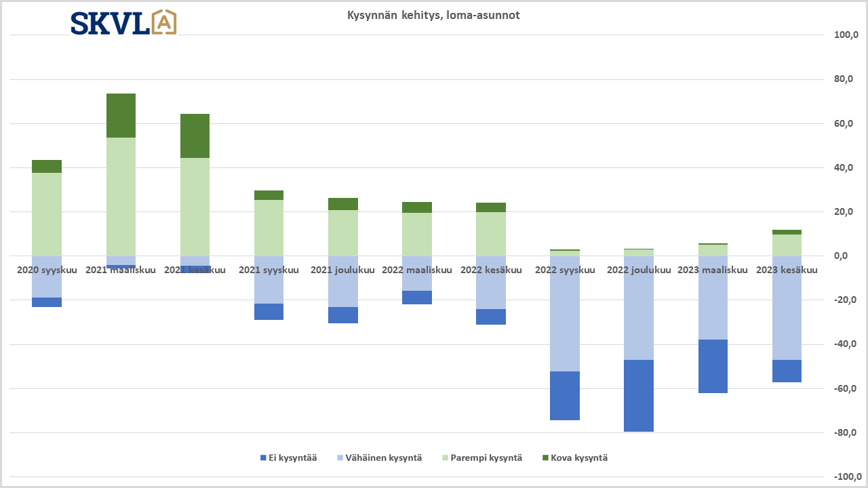Screen dimensions: 868x488
Task: Select the 'Ei kysyntää' legend color marker
Action: (x=264, y=458)
